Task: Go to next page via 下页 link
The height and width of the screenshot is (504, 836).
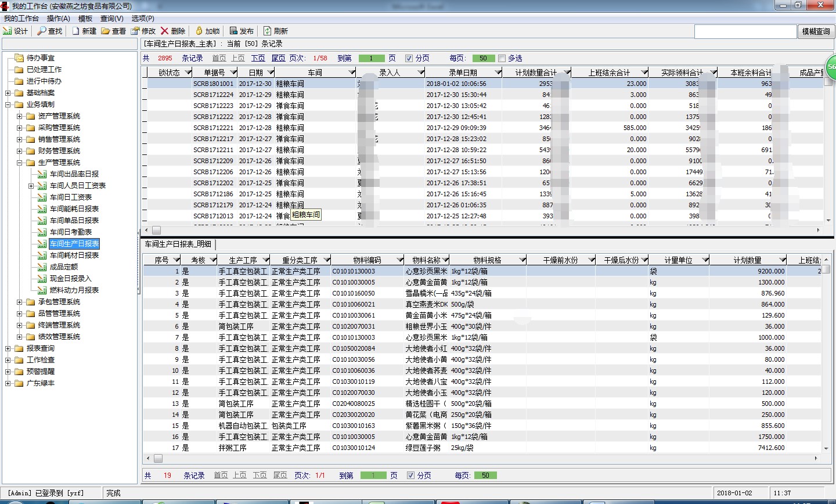Action: pos(258,58)
